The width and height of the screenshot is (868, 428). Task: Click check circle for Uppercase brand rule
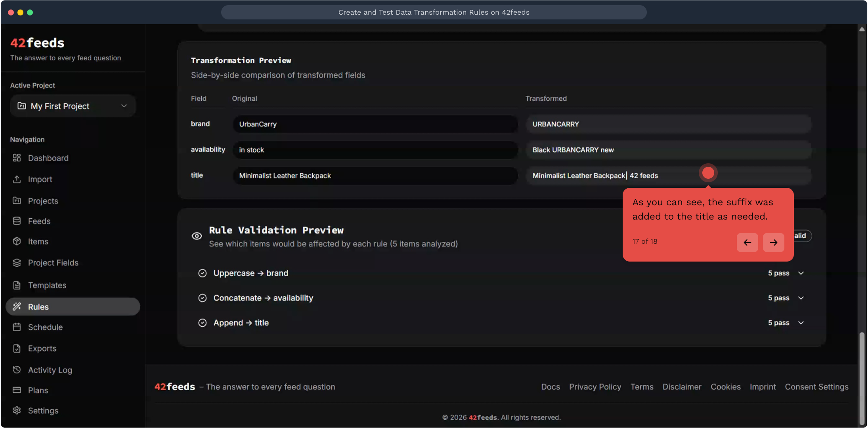tap(203, 273)
